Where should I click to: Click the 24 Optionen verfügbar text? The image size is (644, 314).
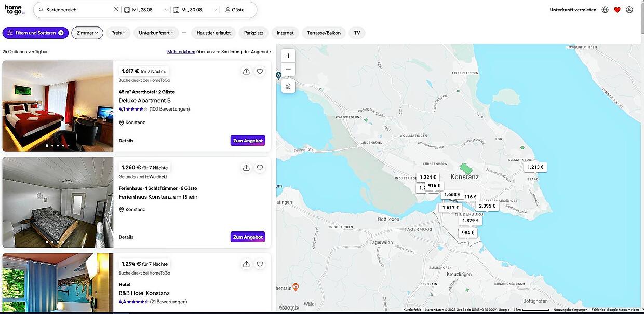25,52
